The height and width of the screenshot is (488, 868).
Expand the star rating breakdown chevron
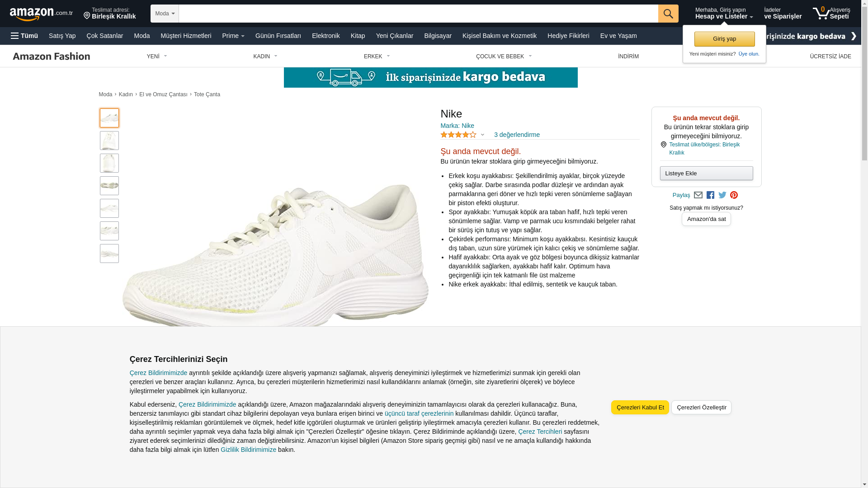[x=482, y=135]
